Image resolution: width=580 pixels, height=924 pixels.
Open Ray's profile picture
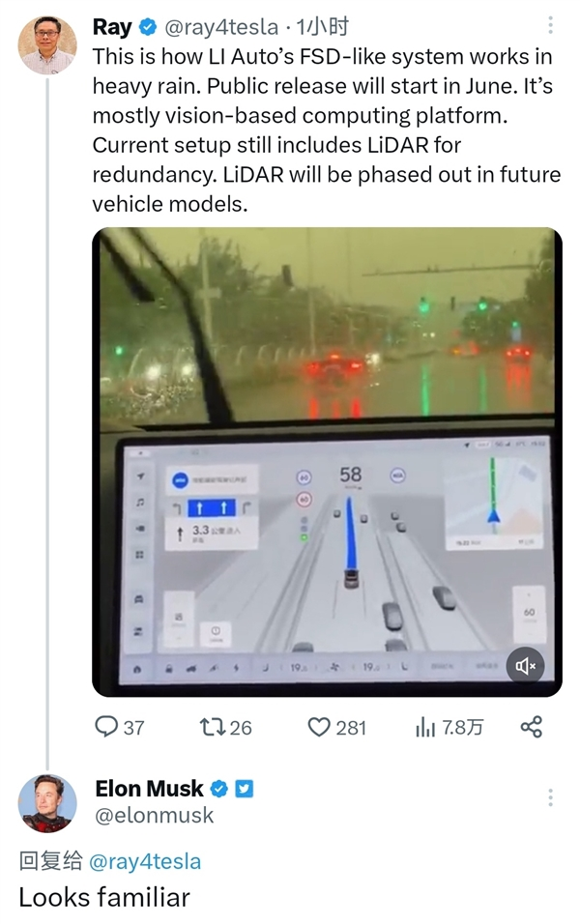click(47, 44)
